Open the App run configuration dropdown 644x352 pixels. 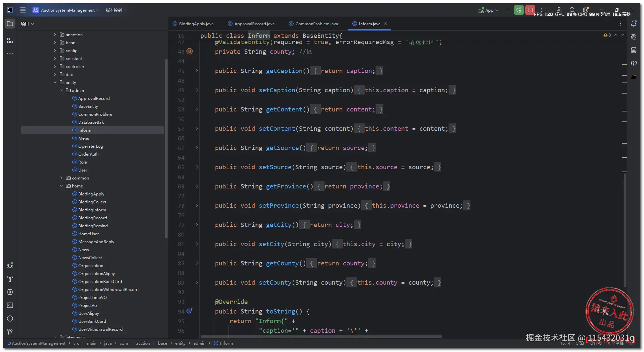tap(488, 10)
